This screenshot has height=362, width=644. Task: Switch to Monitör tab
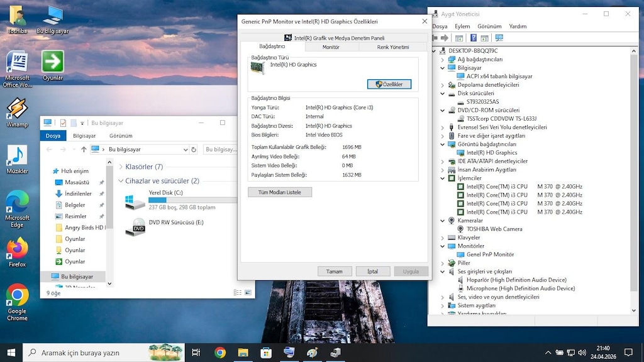coord(331,47)
